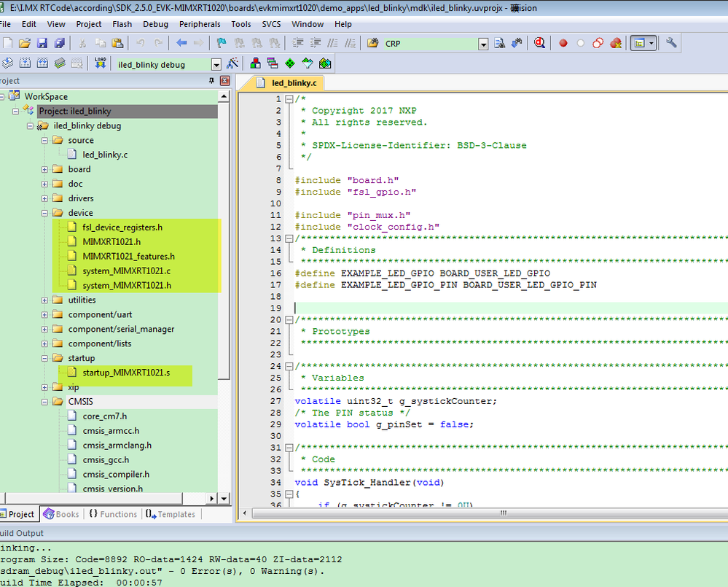
Task: Expand the drivers folder in project tree
Action: 45,198
